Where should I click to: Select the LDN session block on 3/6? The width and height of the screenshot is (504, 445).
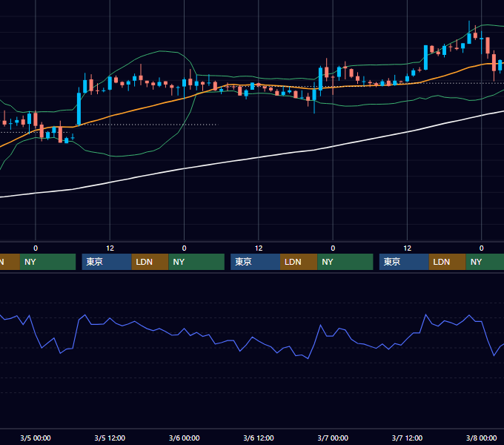point(299,262)
